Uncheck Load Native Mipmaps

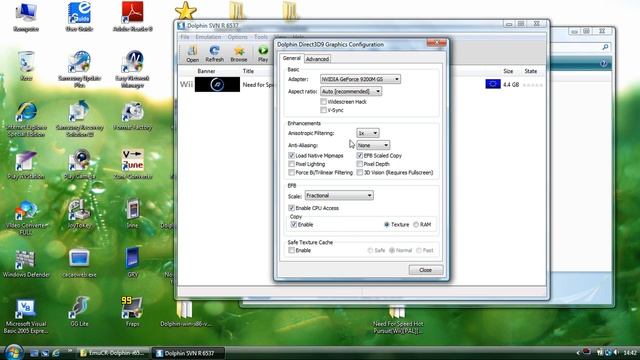click(291, 156)
